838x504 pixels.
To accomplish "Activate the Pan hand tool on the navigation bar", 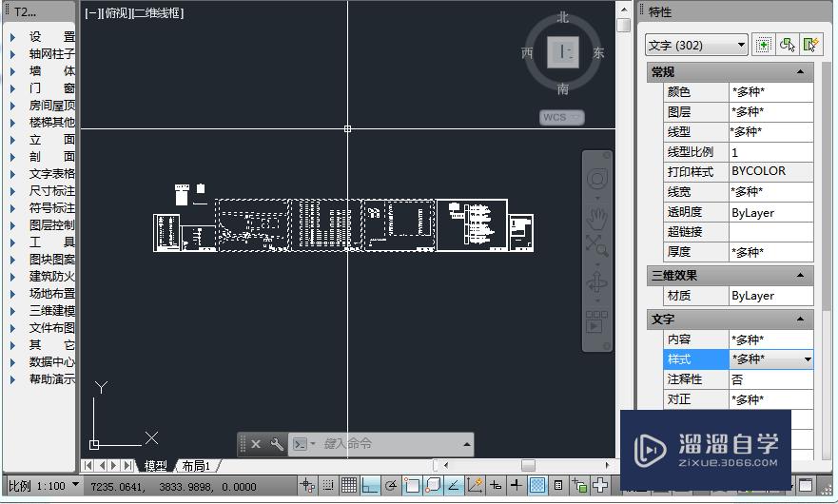I will click(597, 218).
